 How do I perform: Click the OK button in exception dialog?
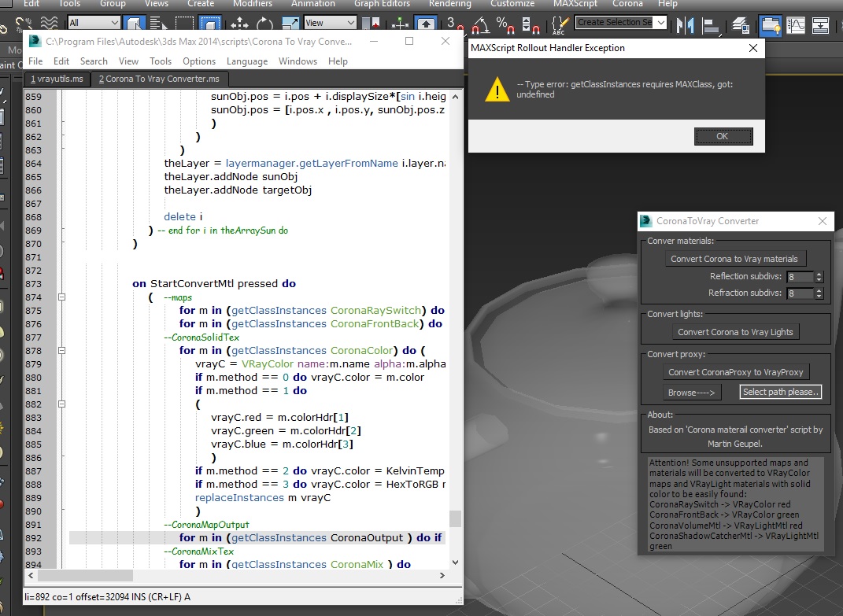tap(723, 136)
